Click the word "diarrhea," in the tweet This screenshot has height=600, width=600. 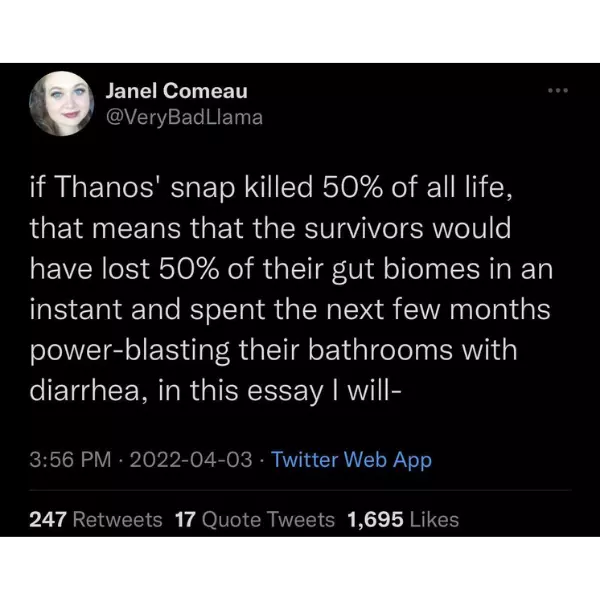coord(91,391)
